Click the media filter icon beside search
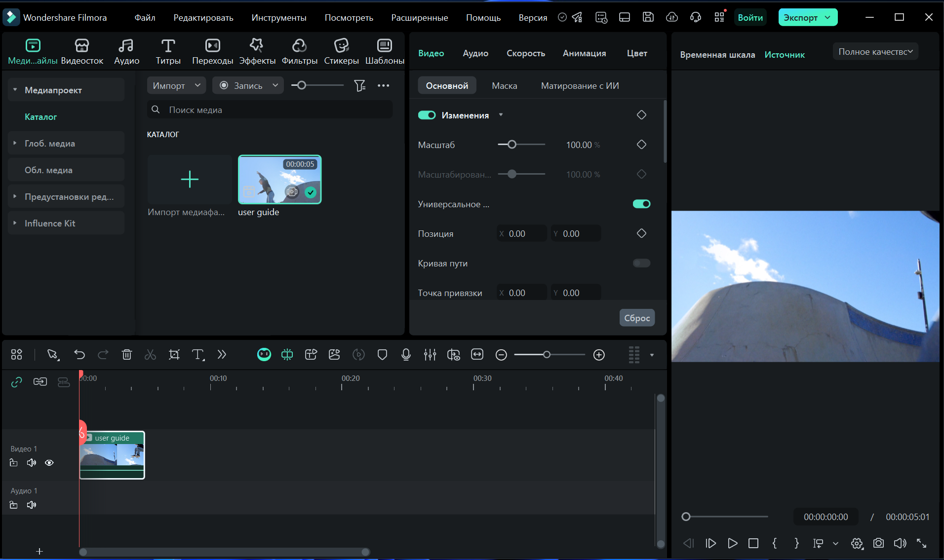Screen dimensions: 944x560 (359, 85)
